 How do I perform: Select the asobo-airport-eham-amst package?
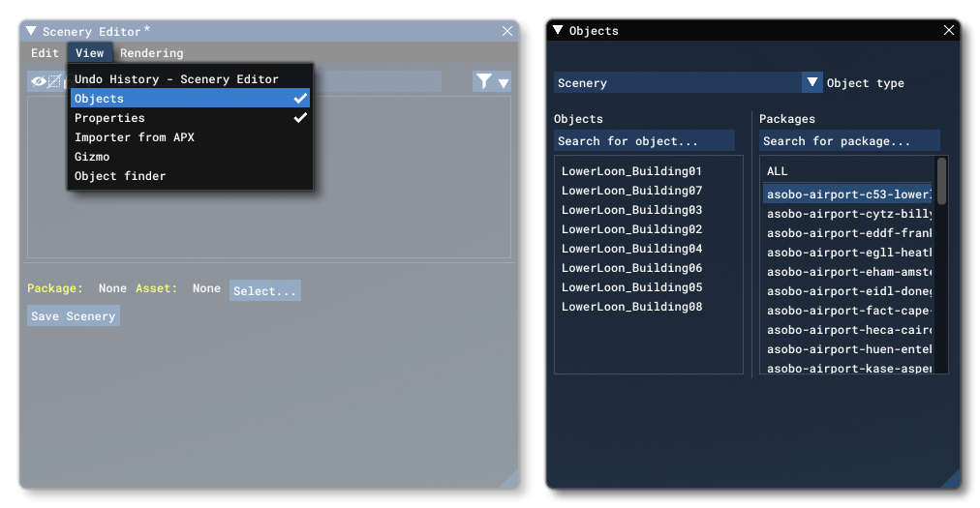coord(847,271)
